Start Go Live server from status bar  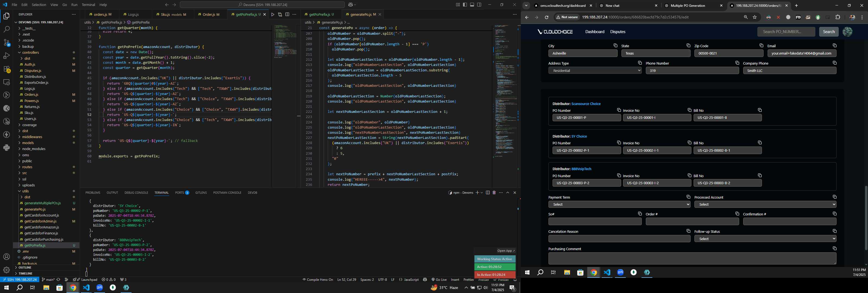[x=439, y=279]
